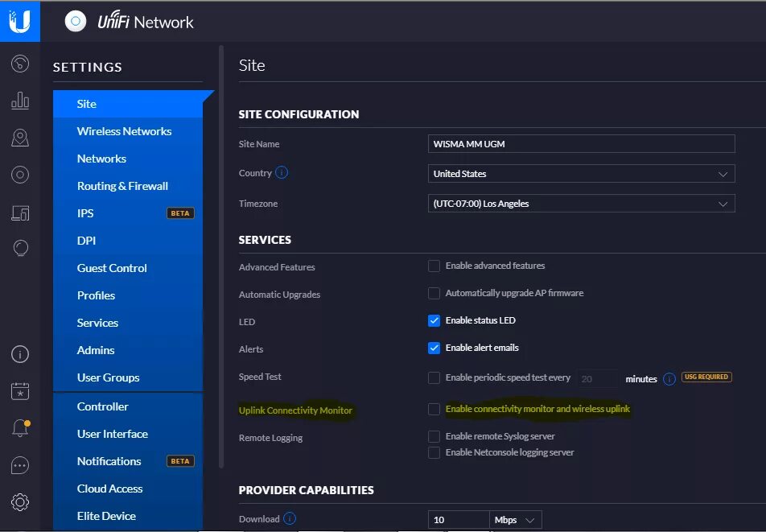
Task: Go to Wireless Networks settings
Action: tap(124, 131)
